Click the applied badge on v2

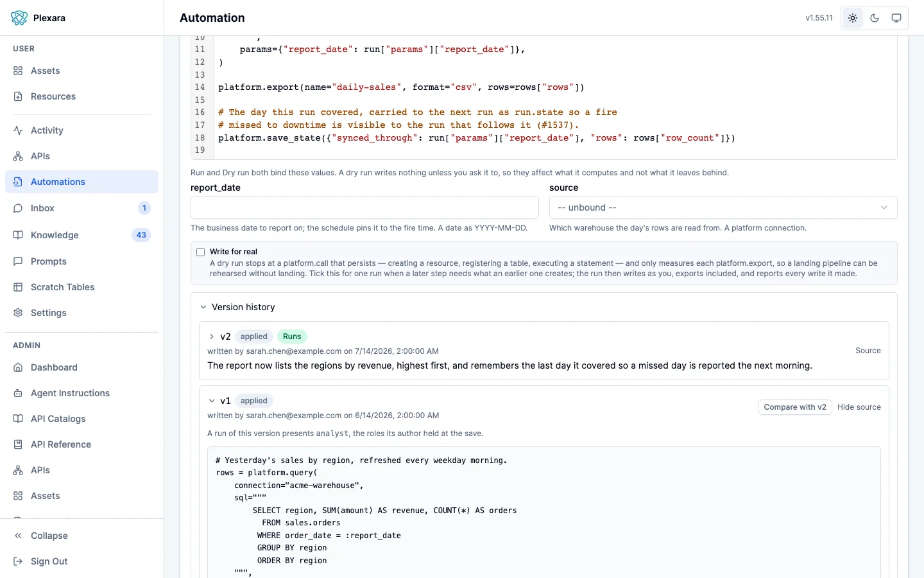(x=254, y=337)
